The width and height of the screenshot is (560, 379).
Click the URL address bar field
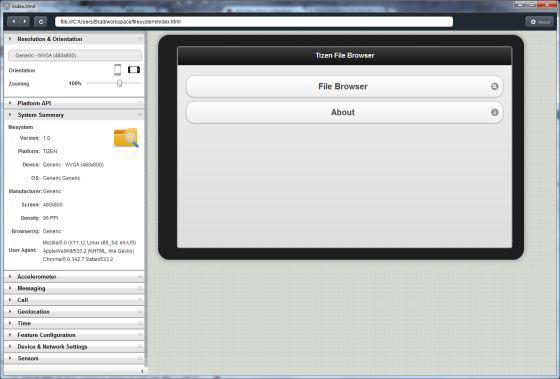tap(254, 22)
